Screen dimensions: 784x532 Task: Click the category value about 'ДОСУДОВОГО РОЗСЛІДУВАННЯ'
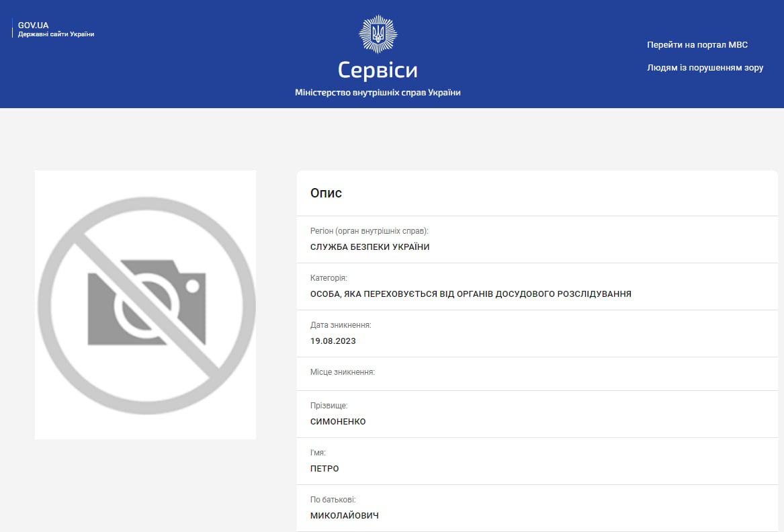470,294
